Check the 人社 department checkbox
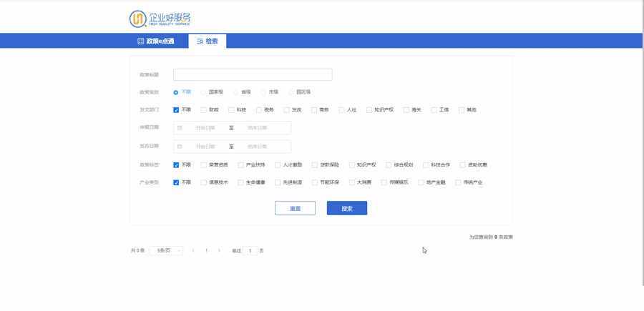Image resolution: width=644 pixels, height=311 pixels. coord(342,110)
